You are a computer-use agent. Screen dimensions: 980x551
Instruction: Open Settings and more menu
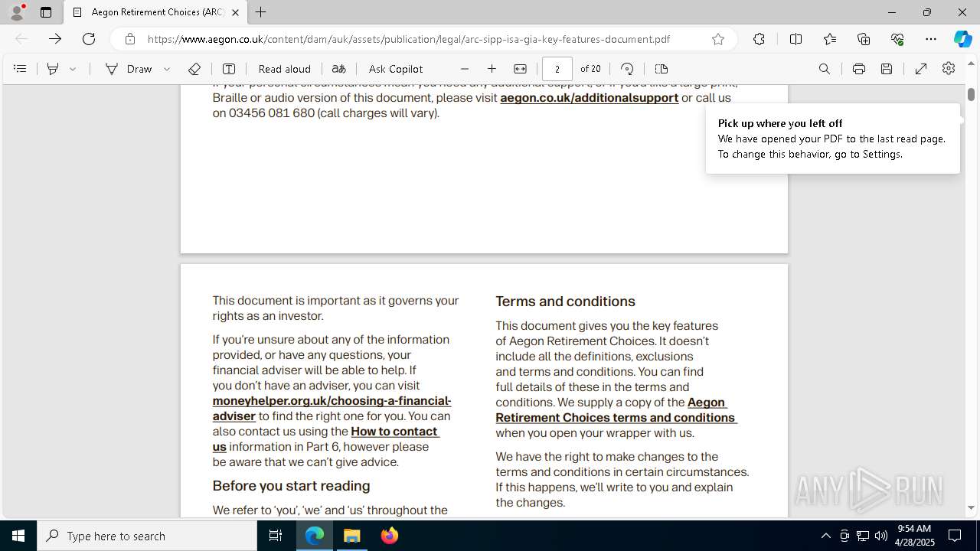pos(931,39)
